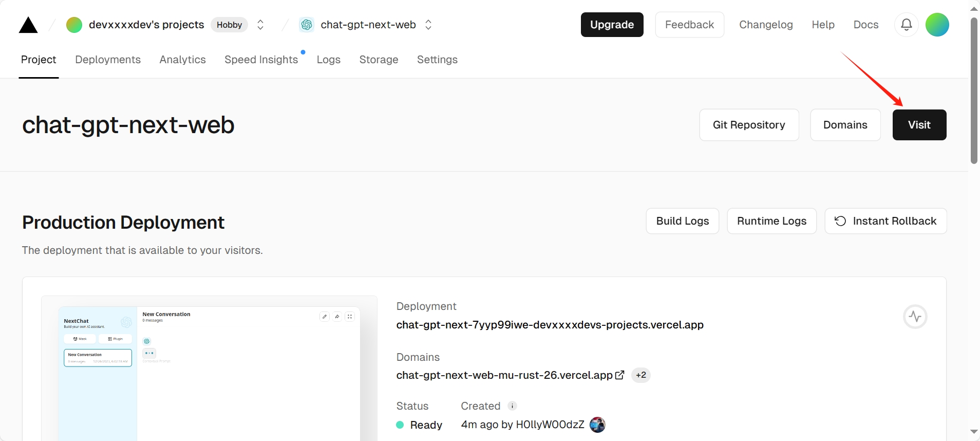Screen dimensions: 980x441
Task: Open the user avatar menu
Action: [x=937, y=25]
